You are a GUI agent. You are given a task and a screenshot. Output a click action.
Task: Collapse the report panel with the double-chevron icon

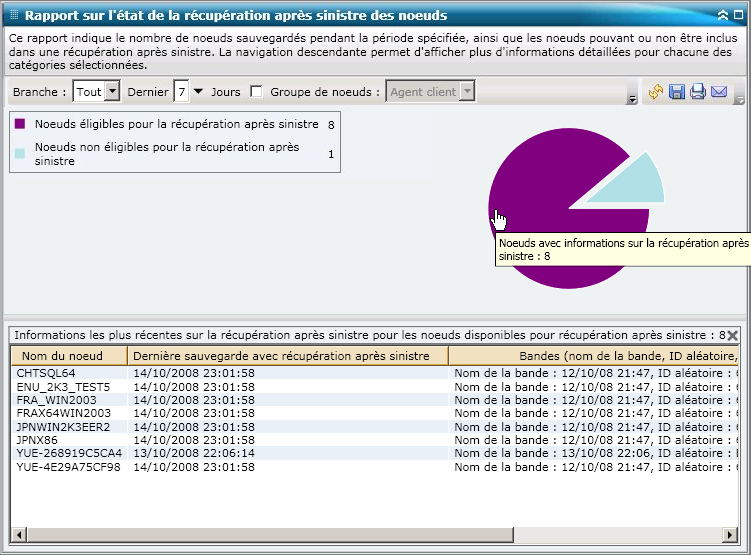pyautogui.click(x=723, y=15)
